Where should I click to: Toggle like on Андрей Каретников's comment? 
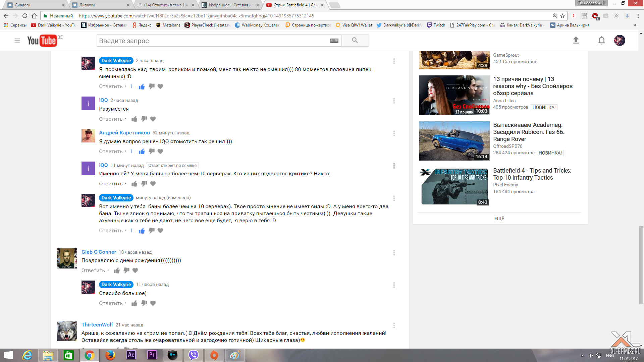142,152
